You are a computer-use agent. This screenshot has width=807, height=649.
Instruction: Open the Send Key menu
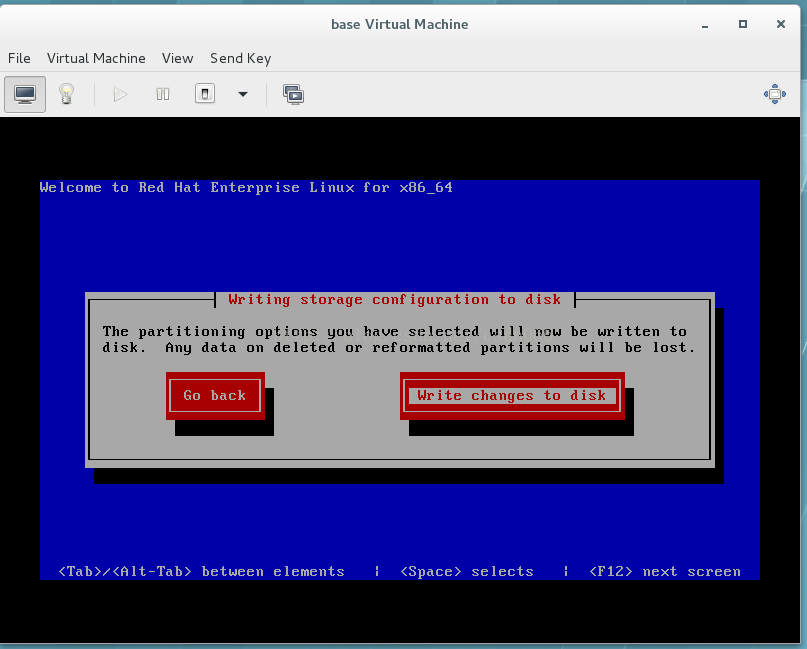coord(240,58)
